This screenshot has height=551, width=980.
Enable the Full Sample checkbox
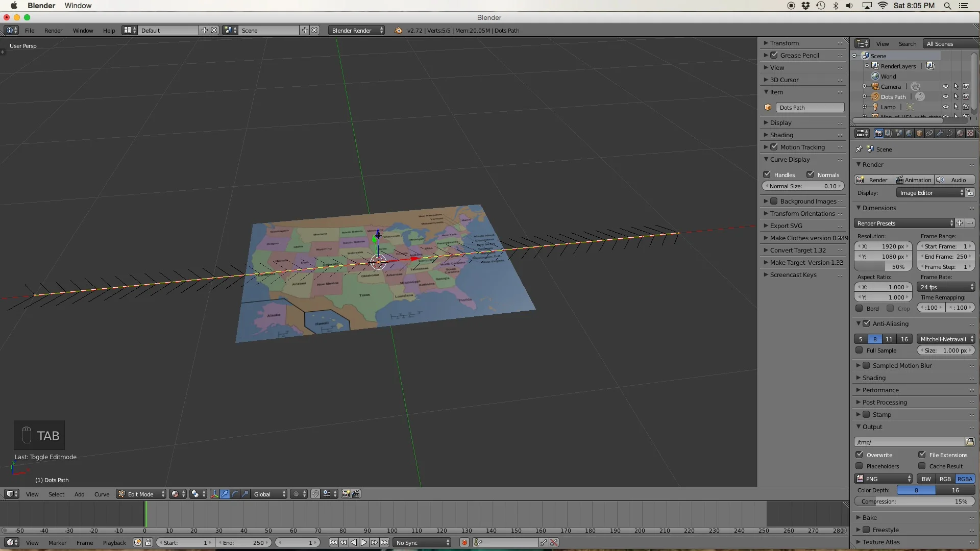coord(860,350)
